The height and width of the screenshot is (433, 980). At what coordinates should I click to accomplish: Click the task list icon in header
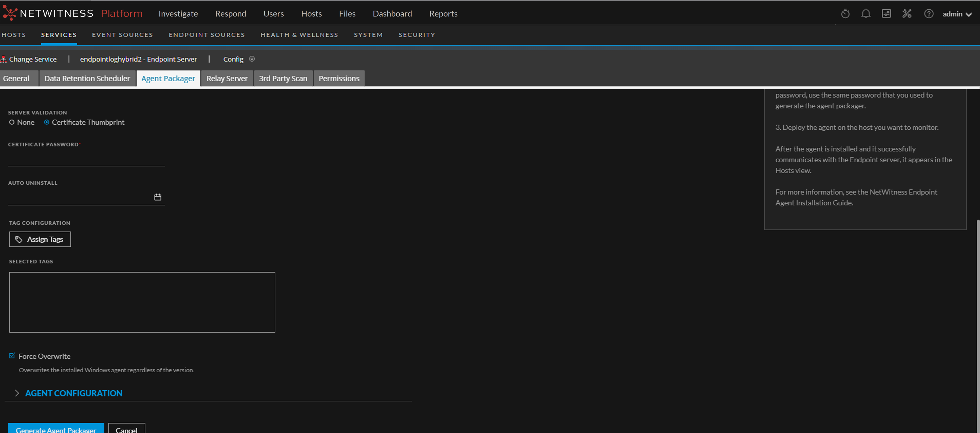pos(886,14)
